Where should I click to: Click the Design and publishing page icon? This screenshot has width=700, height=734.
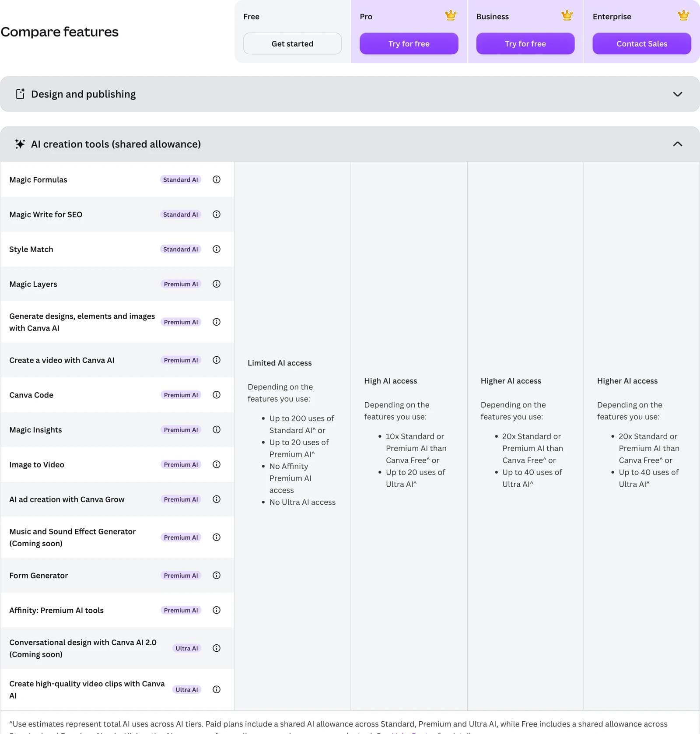(20, 94)
